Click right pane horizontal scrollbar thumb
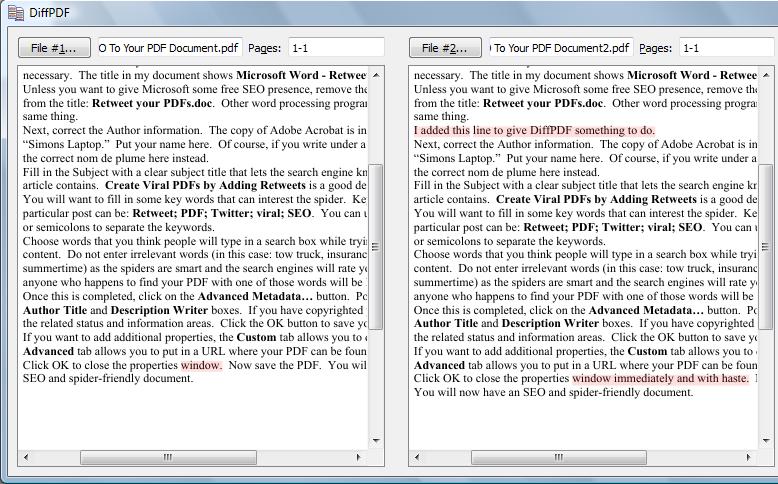Screen dimensions: 778x484 click(x=558, y=458)
